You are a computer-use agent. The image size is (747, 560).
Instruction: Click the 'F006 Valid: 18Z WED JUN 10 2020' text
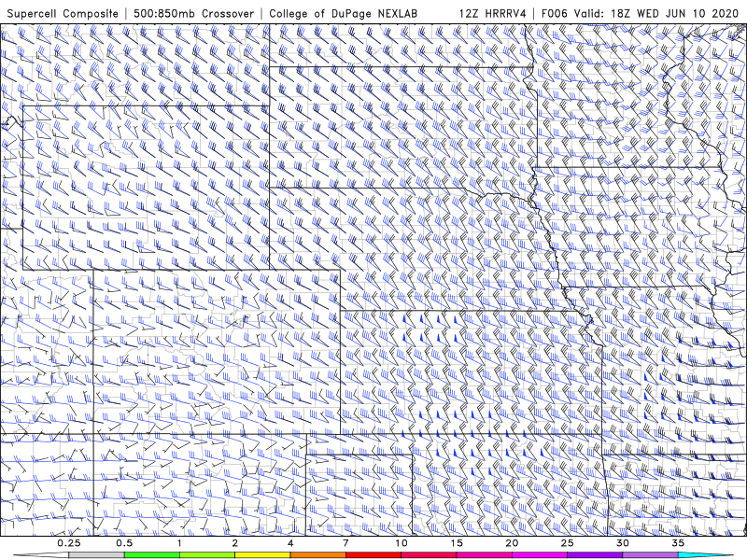[640, 13]
